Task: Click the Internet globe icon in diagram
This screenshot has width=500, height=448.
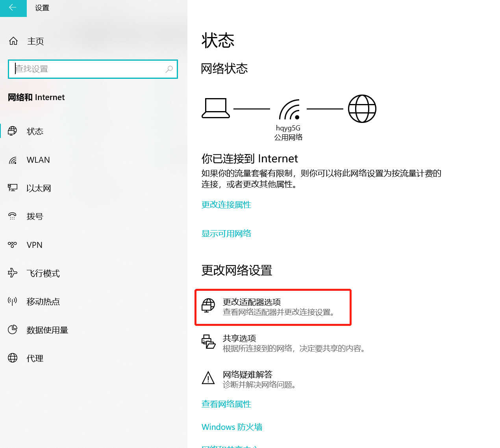Action: click(x=362, y=109)
